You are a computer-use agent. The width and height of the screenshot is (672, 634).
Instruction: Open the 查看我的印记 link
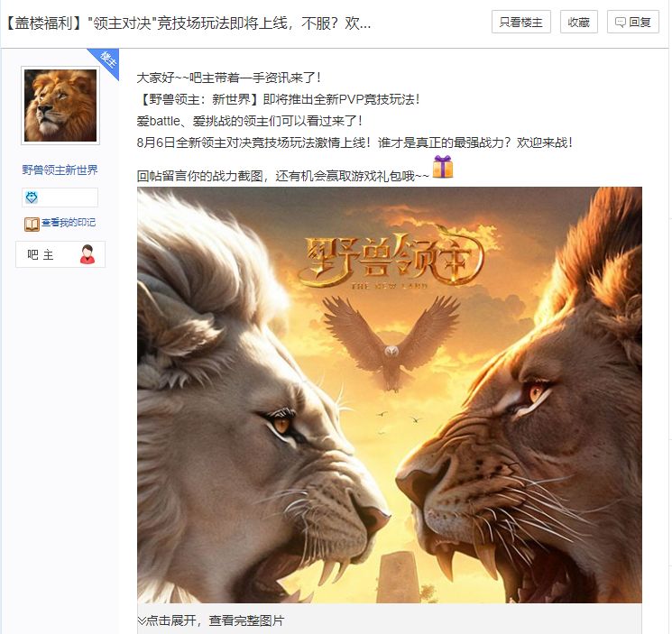point(69,223)
